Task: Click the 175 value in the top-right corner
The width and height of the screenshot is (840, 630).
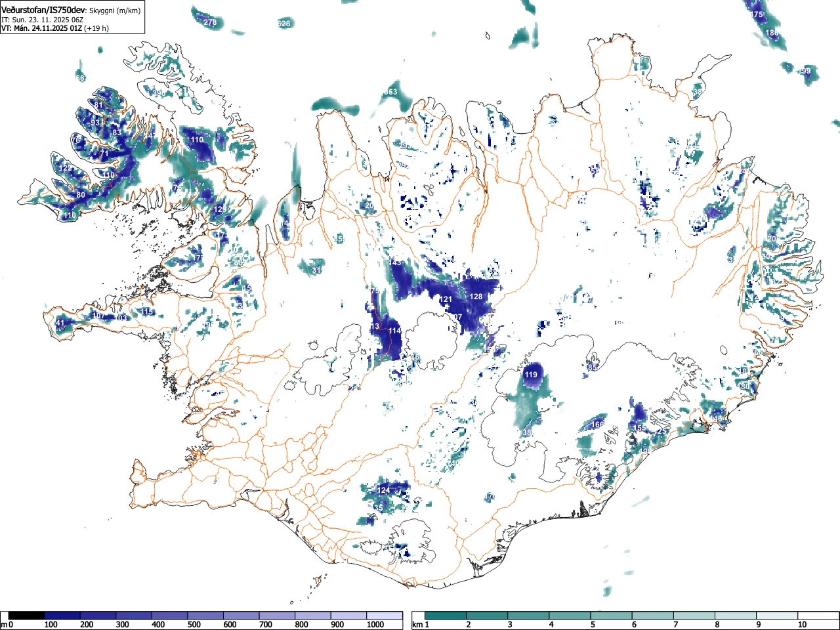Action: point(757,14)
